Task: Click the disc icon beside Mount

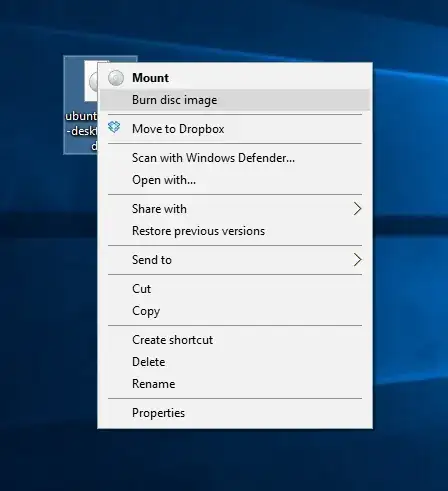Action: click(x=116, y=78)
